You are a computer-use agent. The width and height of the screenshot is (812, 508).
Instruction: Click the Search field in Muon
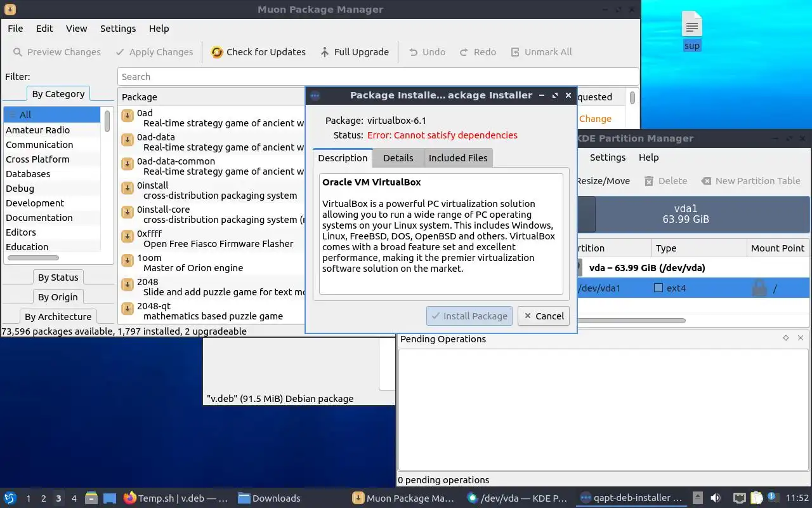pos(378,77)
